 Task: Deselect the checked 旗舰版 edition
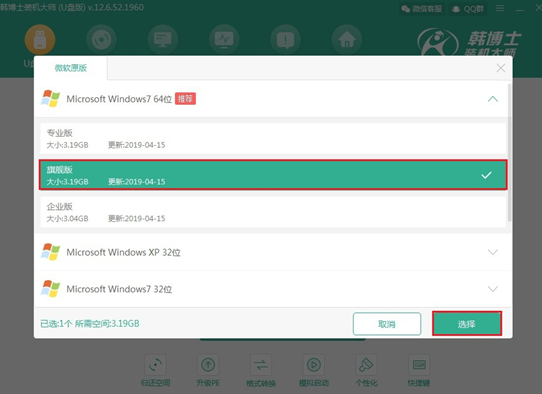click(273, 175)
